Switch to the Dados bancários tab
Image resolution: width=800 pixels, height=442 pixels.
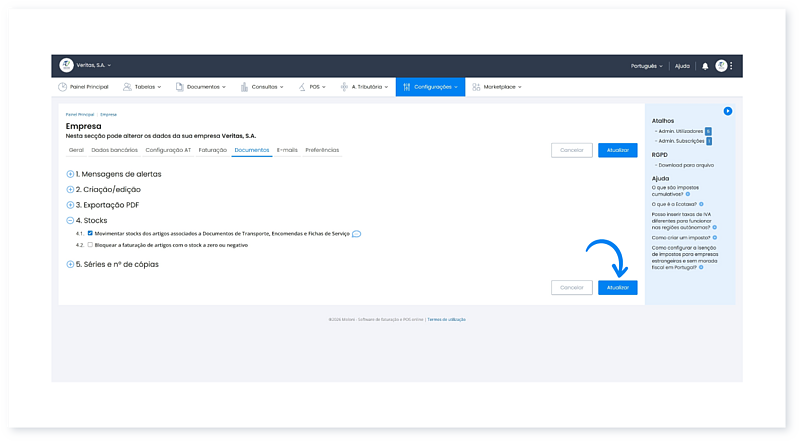pos(115,151)
